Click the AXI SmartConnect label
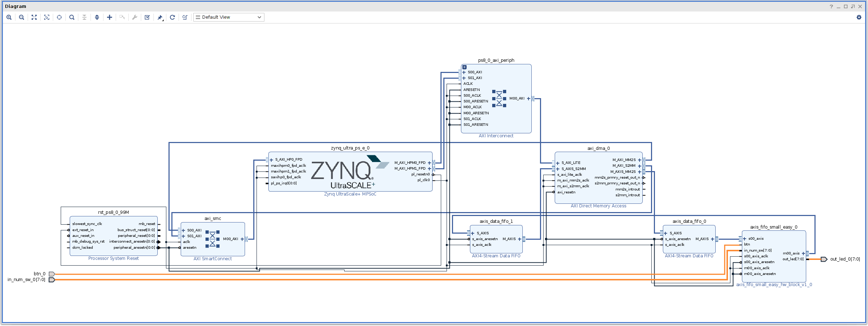The width and height of the screenshot is (868, 326). click(213, 259)
